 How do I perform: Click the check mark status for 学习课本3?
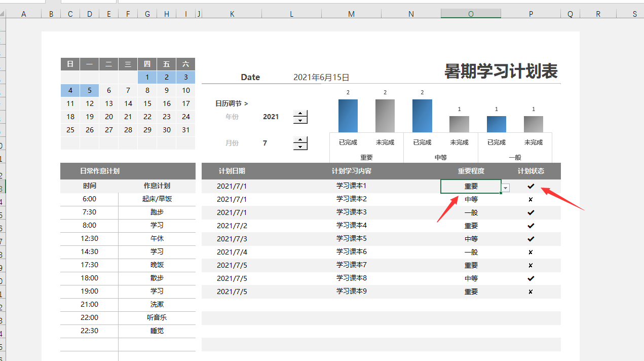(531, 212)
